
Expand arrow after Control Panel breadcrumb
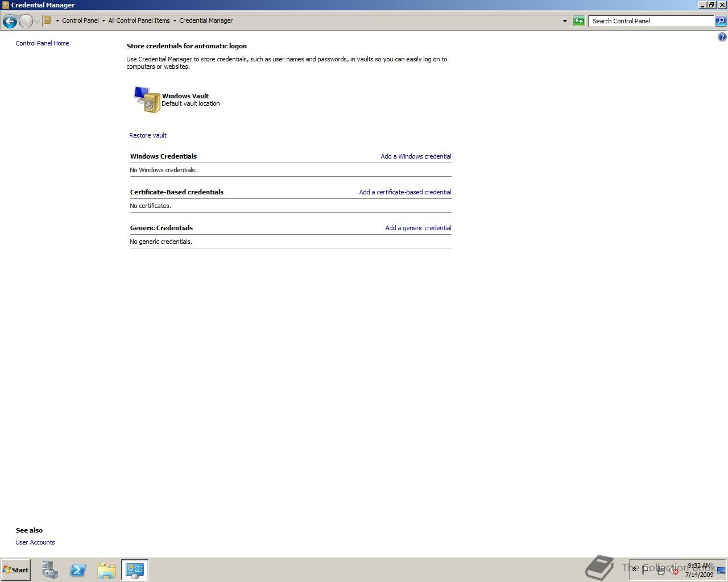click(x=104, y=20)
